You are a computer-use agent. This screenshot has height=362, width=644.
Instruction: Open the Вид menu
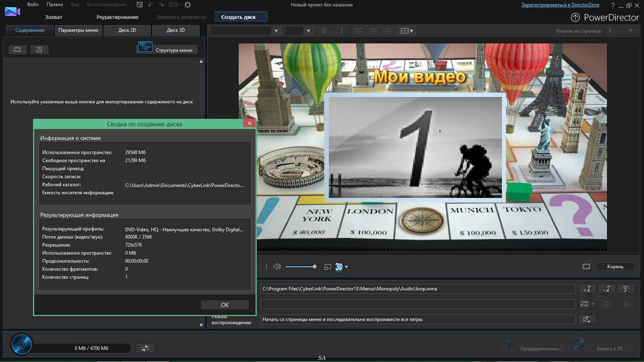click(x=75, y=4)
